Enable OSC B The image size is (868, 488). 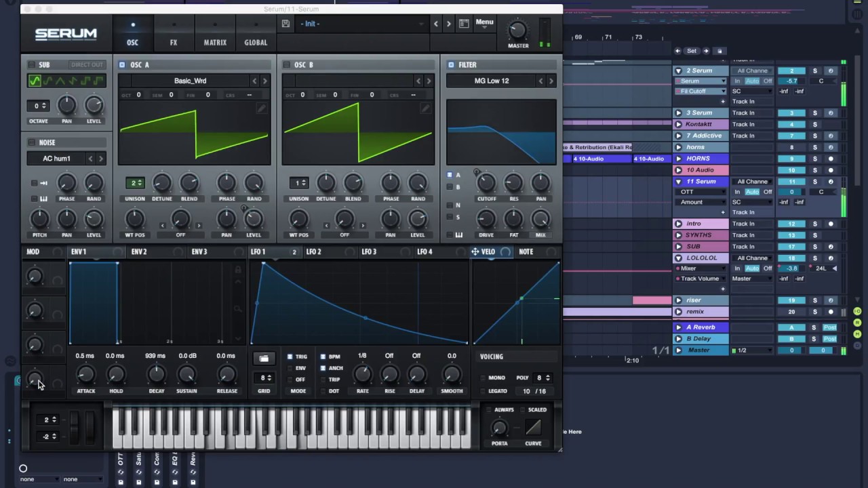(x=286, y=65)
